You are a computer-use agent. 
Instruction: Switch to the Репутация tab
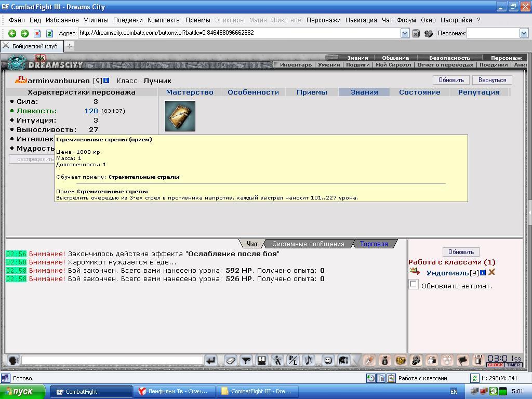click(x=478, y=92)
